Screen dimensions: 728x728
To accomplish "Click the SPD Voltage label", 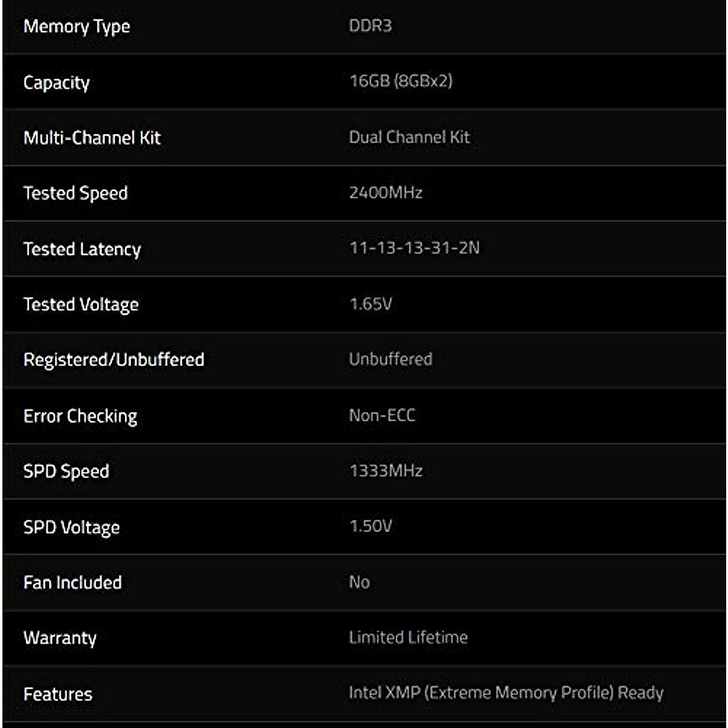I will click(x=71, y=527).
